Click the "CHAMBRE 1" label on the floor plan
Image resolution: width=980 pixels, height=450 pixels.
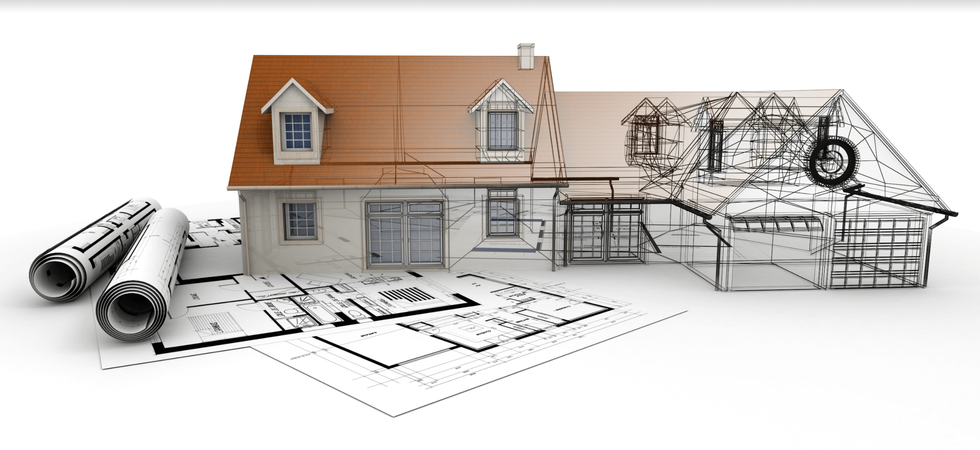(x=562, y=308)
